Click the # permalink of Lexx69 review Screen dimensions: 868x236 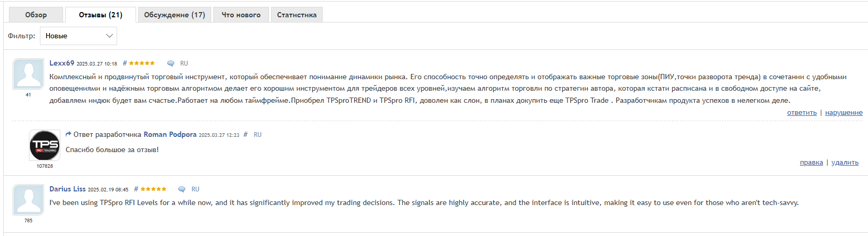[x=125, y=63]
